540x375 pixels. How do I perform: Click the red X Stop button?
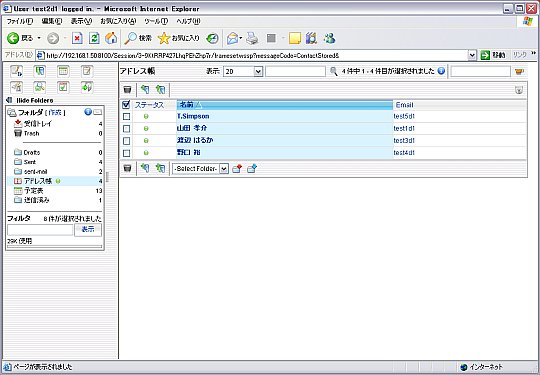pos(77,38)
